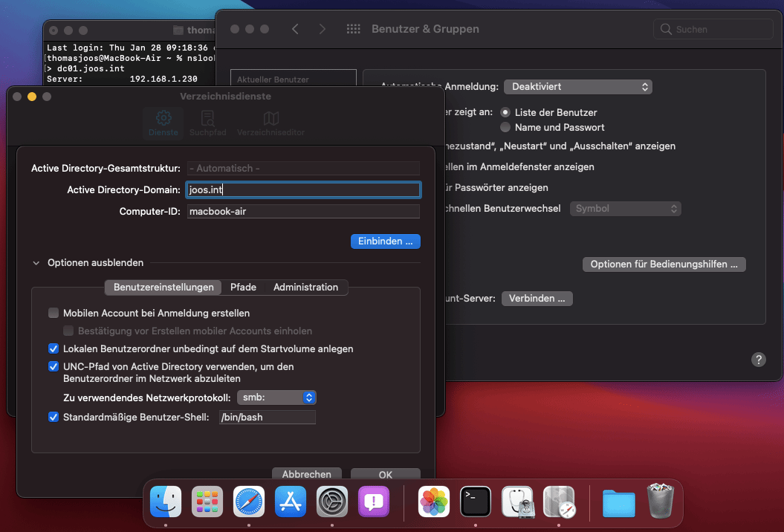Select the Name und Passwort radio button

(x=505, y=127)
